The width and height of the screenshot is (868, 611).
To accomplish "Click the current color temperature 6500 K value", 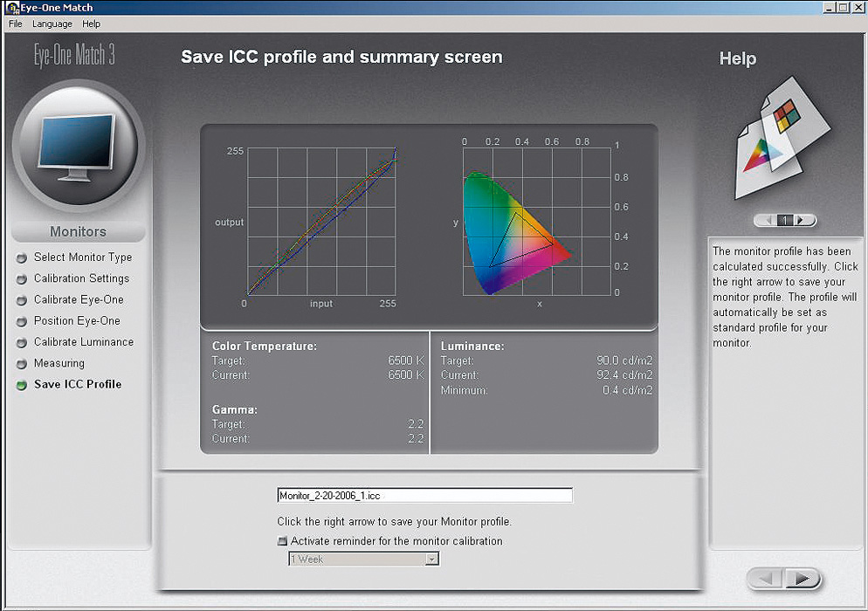I will pos(406,375).
